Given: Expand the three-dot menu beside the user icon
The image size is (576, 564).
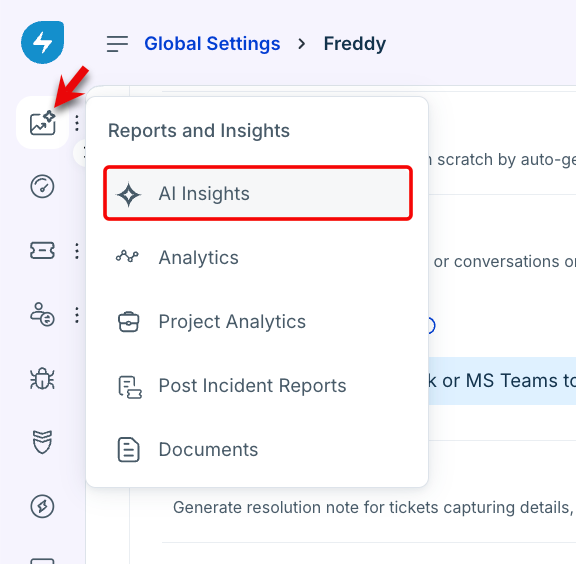Looking at the screenshot, I should 77,315.
